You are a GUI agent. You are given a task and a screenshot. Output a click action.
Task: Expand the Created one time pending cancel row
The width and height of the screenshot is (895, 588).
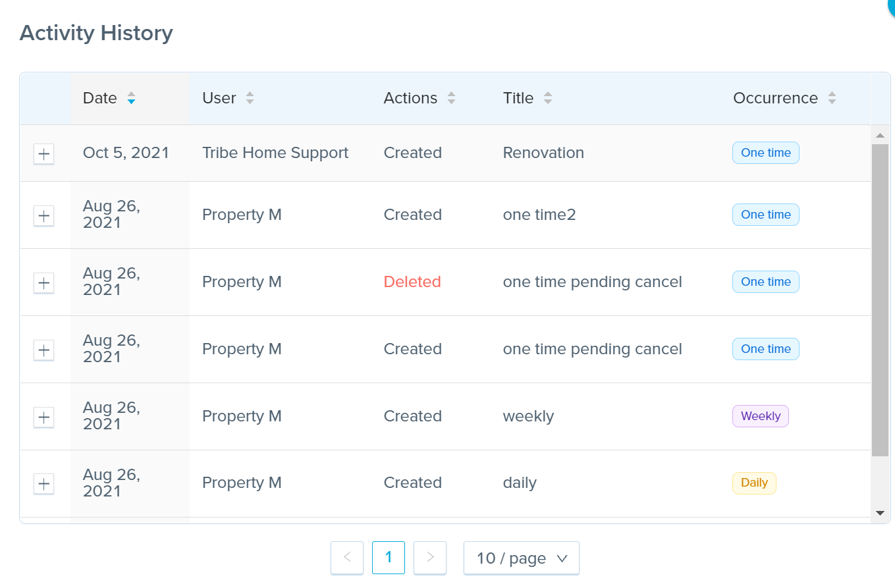43,350
